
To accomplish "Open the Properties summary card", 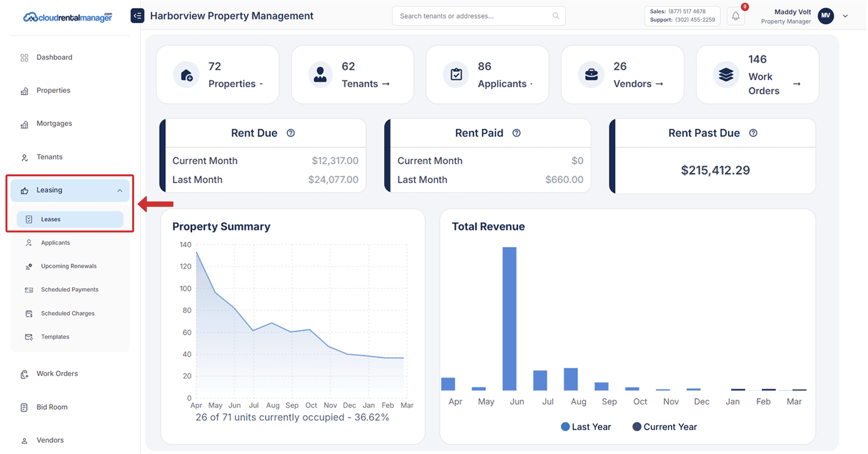I will coord(218,75).
